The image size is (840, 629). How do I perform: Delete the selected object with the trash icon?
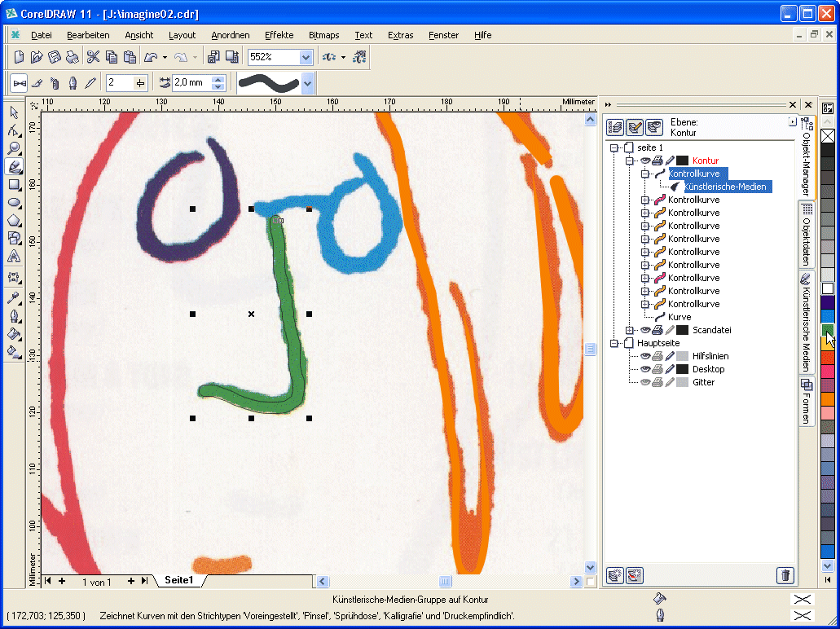coord(785,576)
